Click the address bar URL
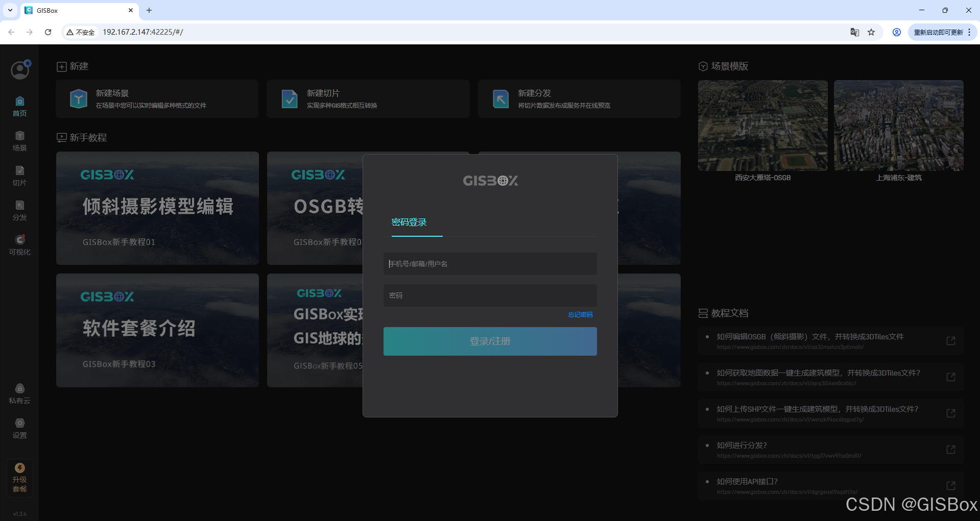 (x=143, y=32)
